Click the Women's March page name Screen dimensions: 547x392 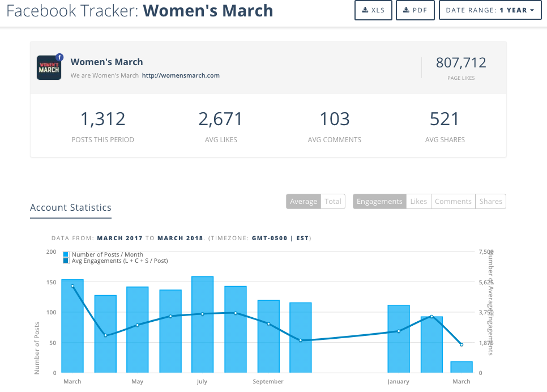[x=107, y=62]
